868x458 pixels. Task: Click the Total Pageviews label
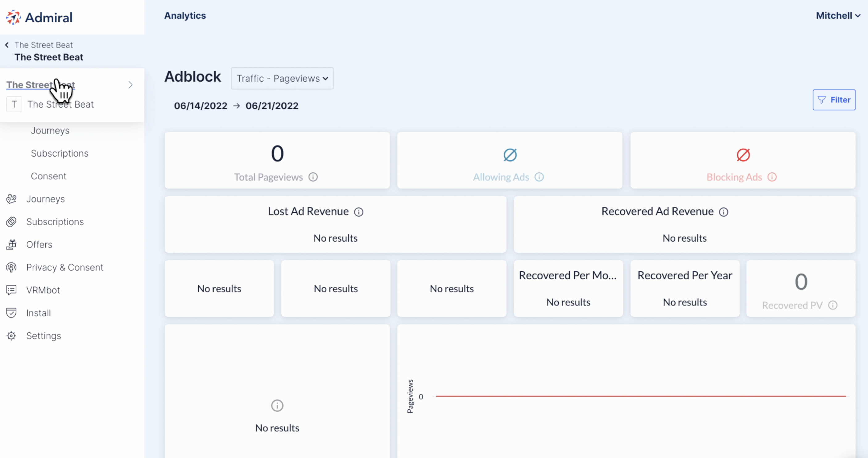coord(268,177)
